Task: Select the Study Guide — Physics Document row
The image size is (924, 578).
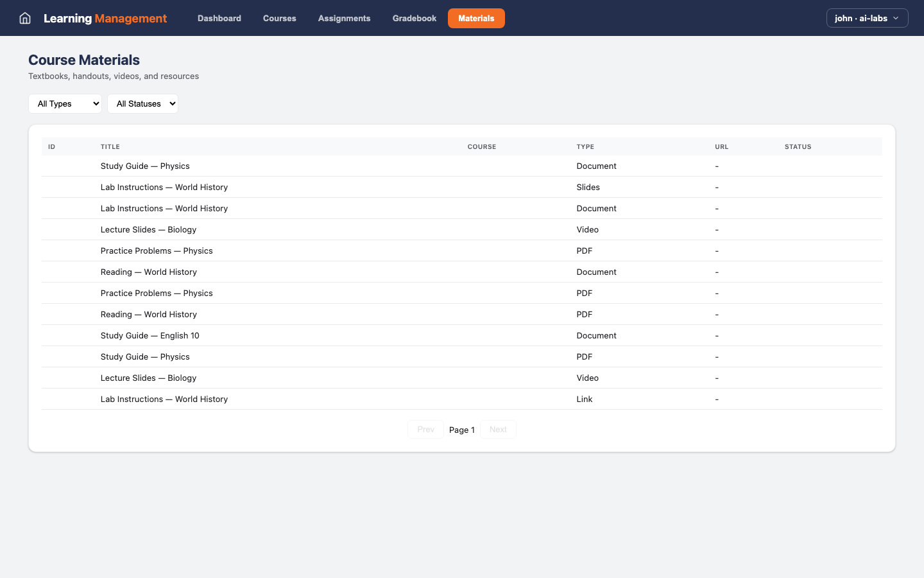Action: pos(145,166)
